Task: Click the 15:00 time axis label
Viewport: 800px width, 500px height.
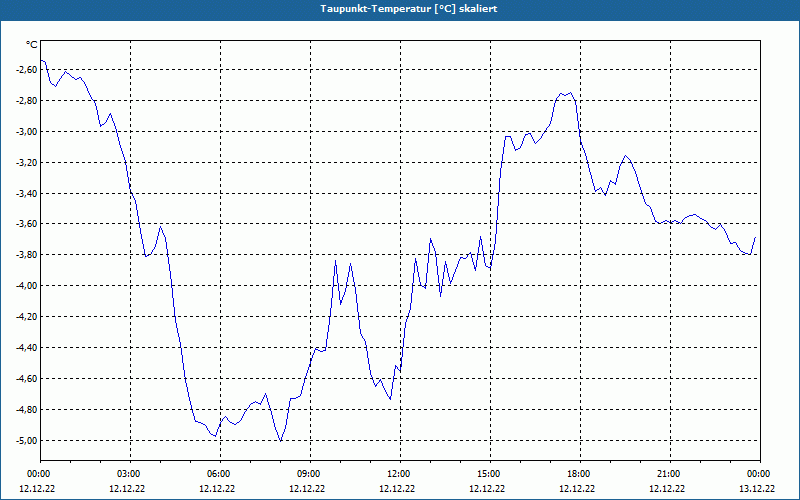Action: tap(490, 474)
